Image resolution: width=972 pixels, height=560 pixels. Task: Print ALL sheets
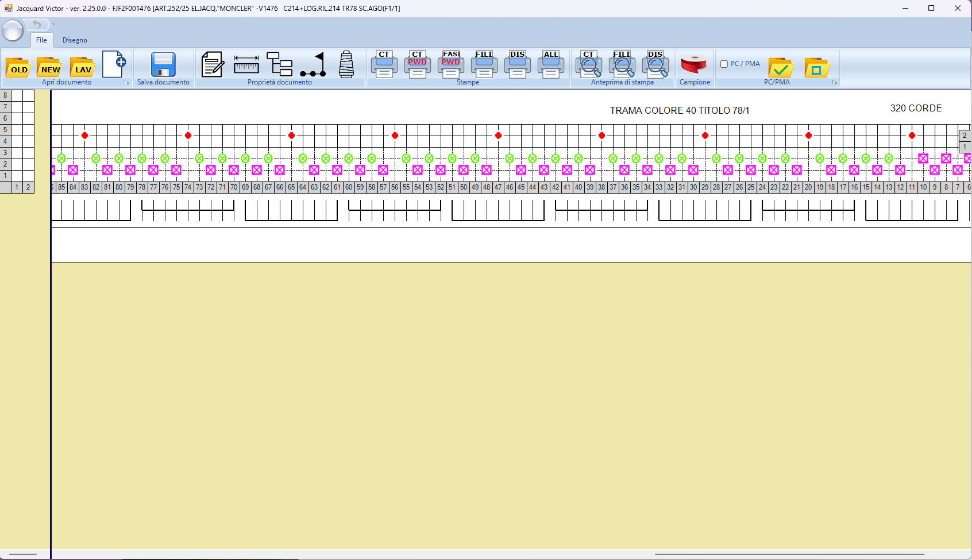[551, 64]
